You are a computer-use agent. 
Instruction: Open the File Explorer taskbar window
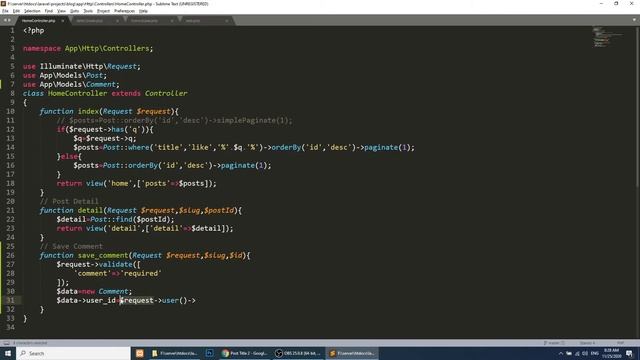pyautogui.click(x=174, y=353)
